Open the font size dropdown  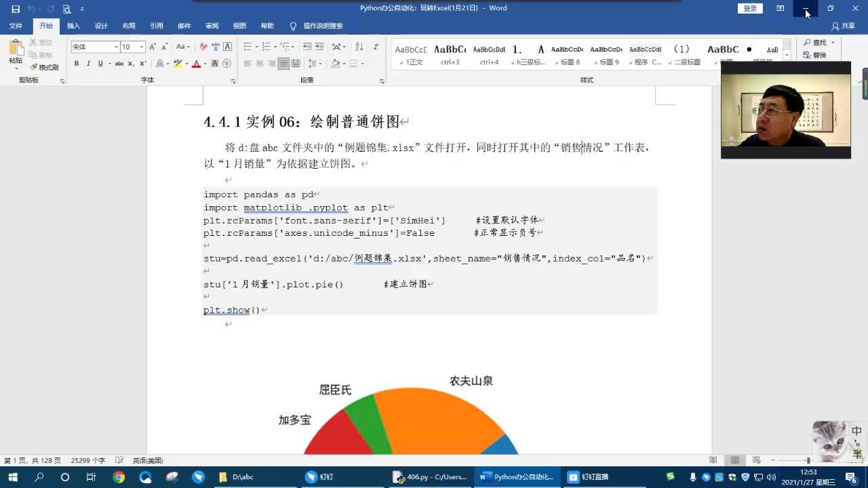(141, 47)
